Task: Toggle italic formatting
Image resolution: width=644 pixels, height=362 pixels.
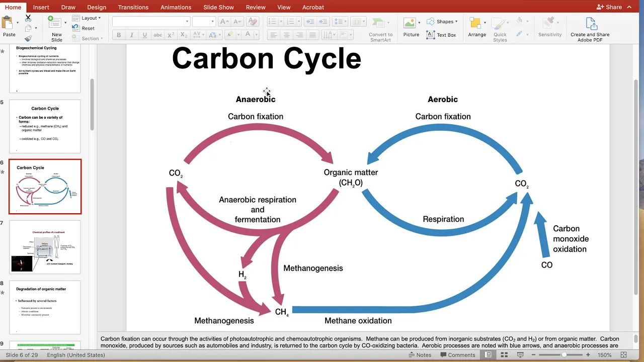Action: click(132, 35)
